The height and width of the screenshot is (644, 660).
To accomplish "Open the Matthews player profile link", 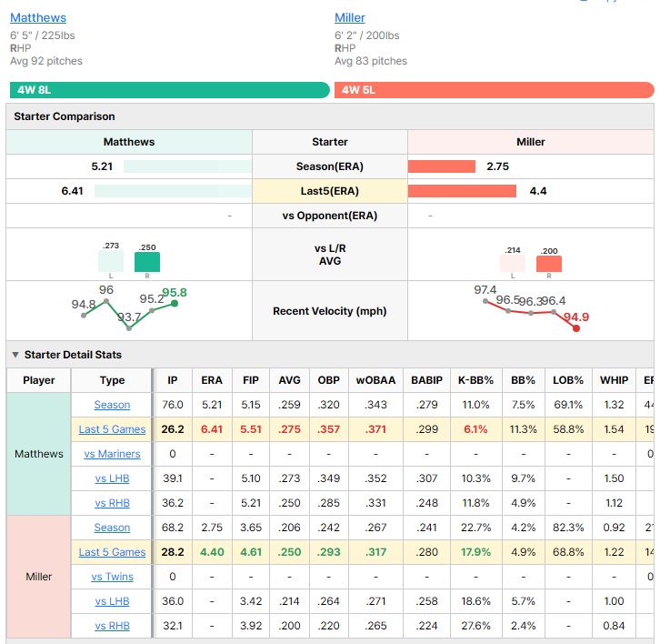I will [38, 17].
